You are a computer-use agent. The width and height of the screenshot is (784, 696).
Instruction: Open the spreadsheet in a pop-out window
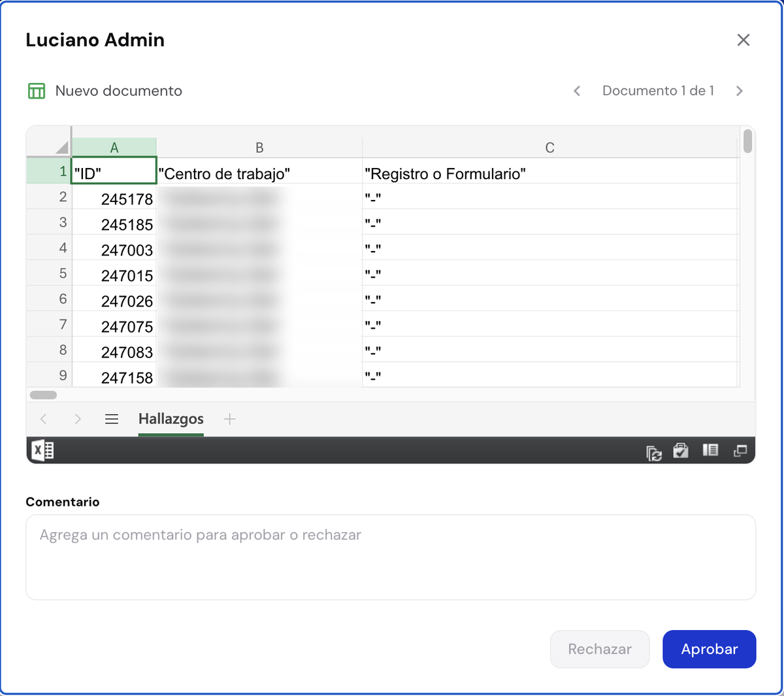click(x=740, y=451)
